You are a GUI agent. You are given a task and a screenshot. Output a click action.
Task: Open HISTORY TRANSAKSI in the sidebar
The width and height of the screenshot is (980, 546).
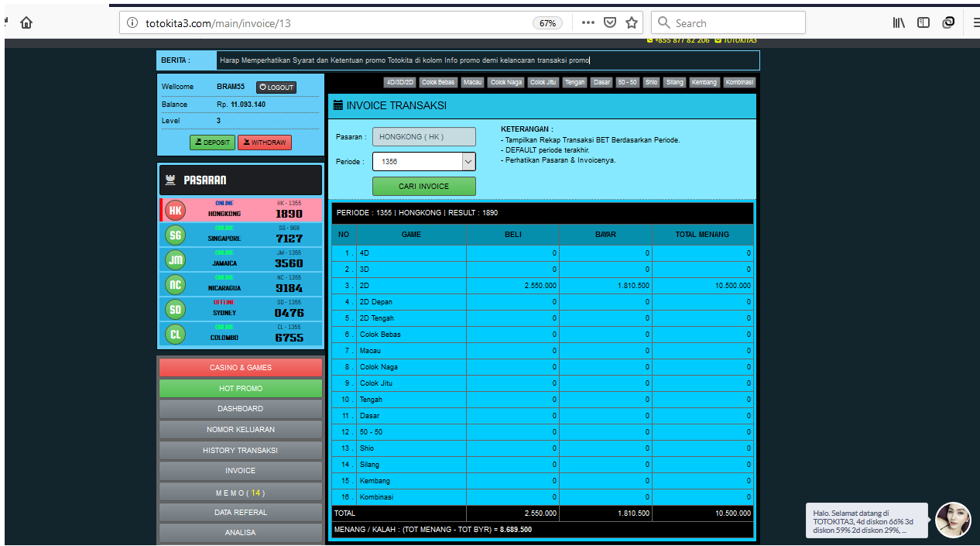click(240, 450)
